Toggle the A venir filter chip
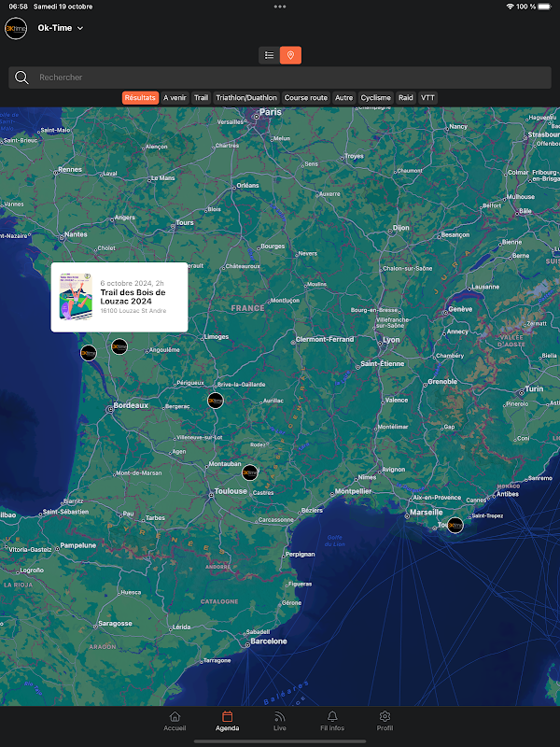The image size is (560, 747). click(175, 98)
